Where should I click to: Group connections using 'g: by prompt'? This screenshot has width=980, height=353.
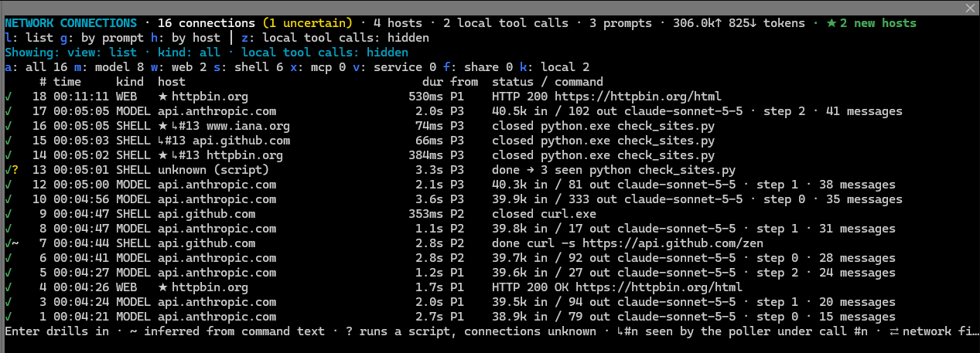102,38
